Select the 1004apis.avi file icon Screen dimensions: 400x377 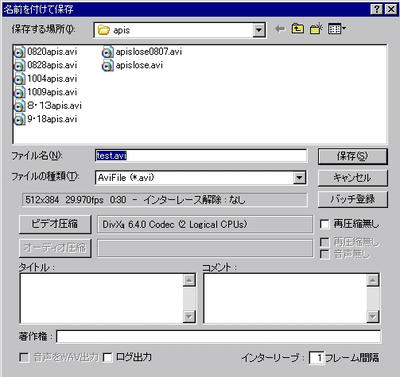click(19, 79)
